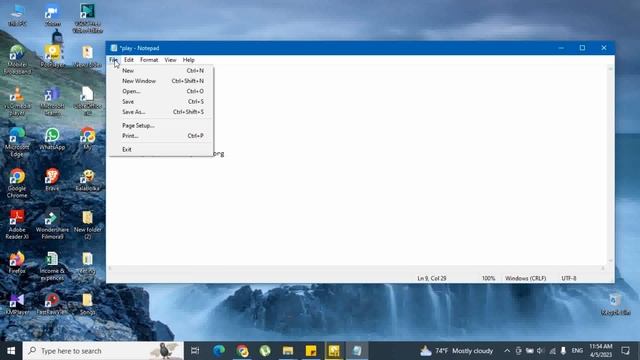Open Task View on the taskbar

195,351
